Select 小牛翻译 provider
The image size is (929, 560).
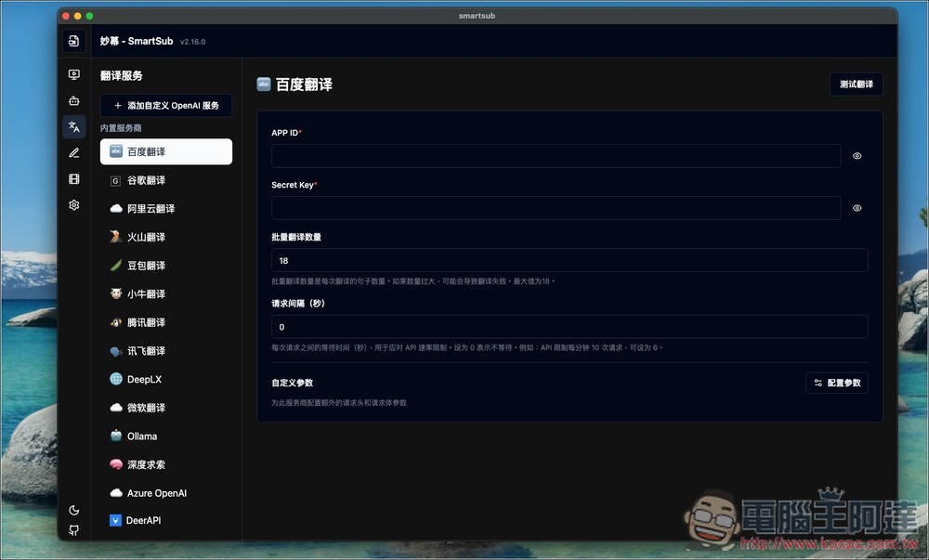click(166, 294)
